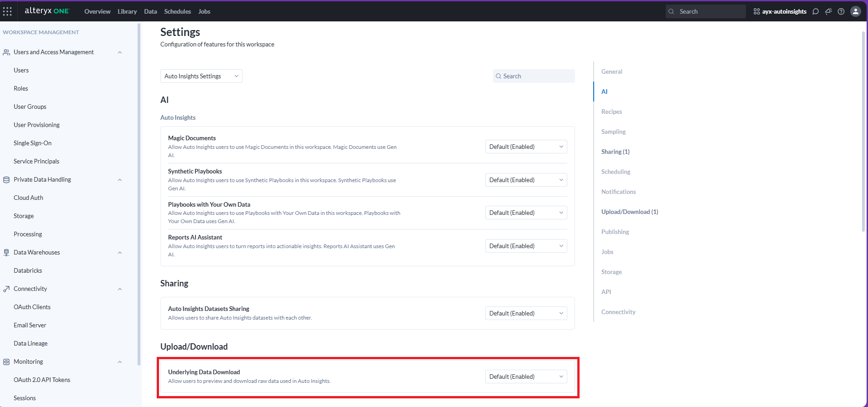Click the settings search field

534,76
